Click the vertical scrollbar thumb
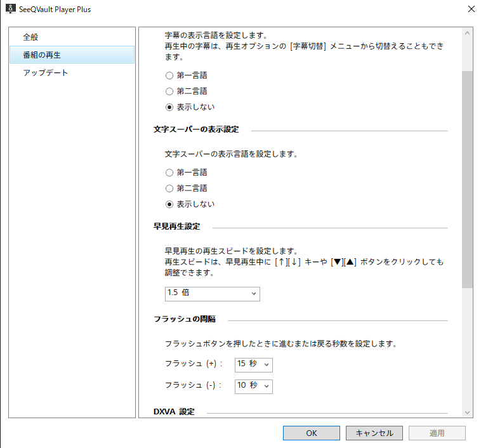 [467, 178]
